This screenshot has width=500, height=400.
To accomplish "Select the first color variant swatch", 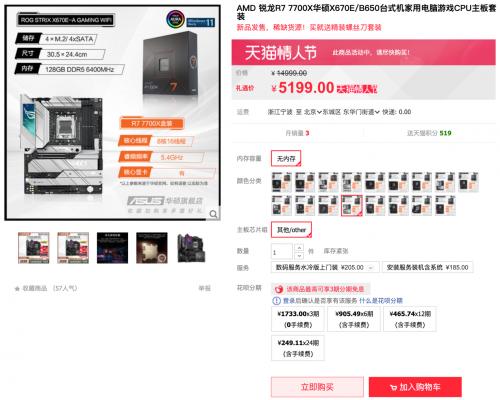I will coord(281,182).
